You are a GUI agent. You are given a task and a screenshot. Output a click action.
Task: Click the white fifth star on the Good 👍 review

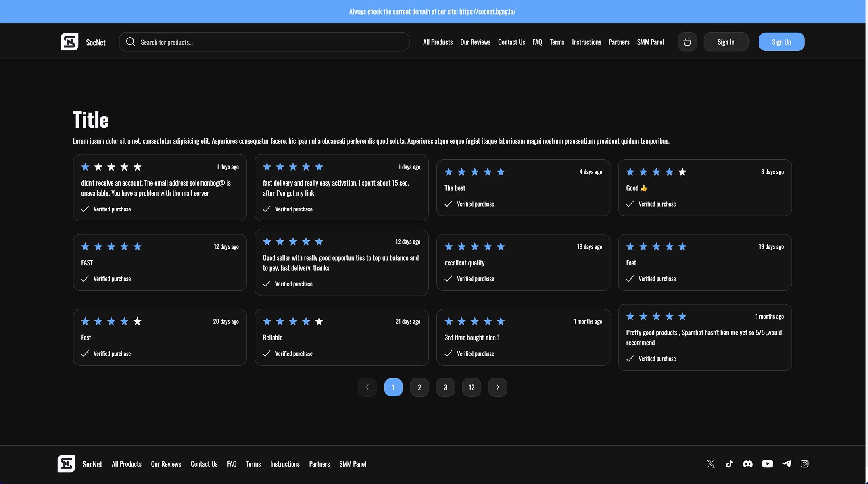[x=682, y=172]
